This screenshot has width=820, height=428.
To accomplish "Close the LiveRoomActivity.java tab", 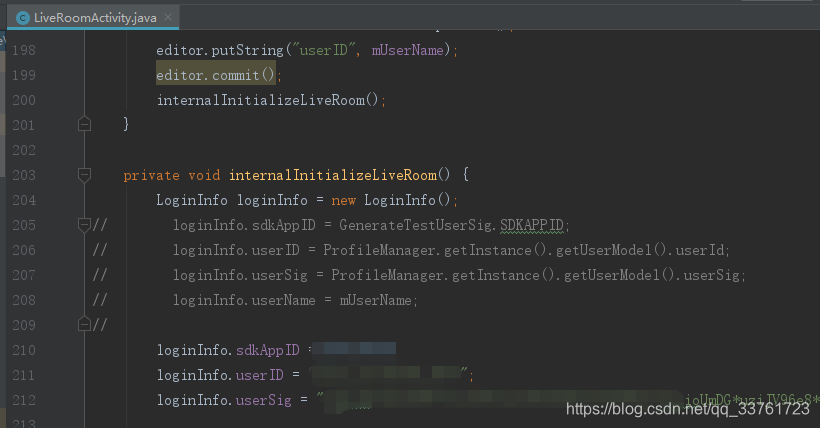I will click(x=168, y=17).
